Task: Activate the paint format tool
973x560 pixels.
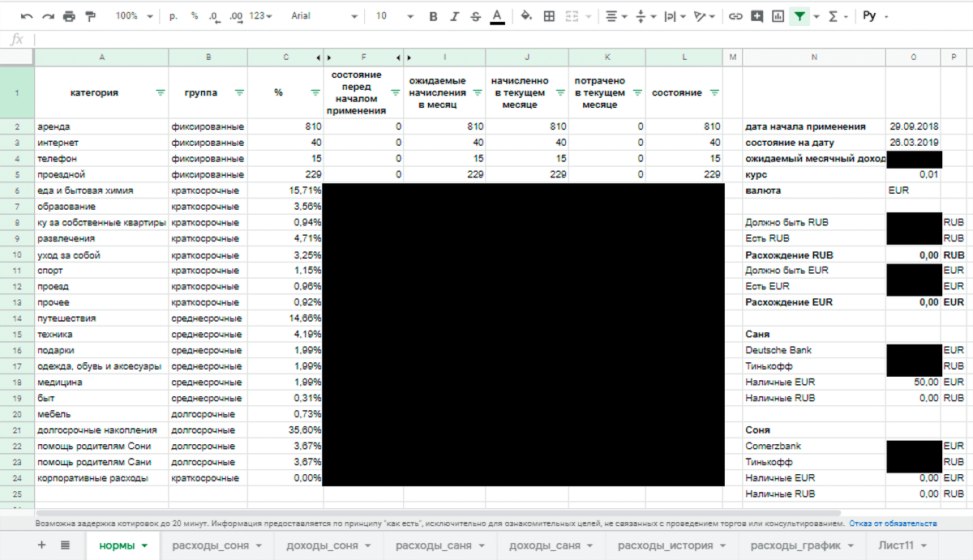Action: coord(89,16)
